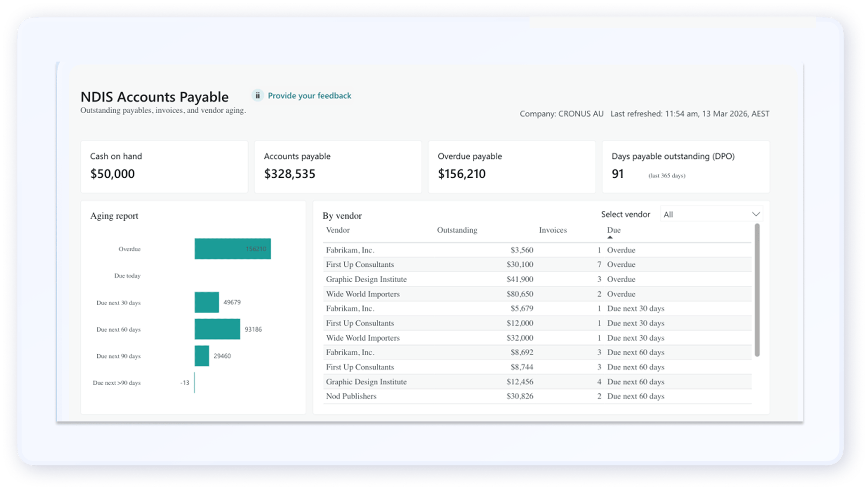Click the Accounts payable $328,535 card
868x490 pixels.
click(x=338, y=167)
